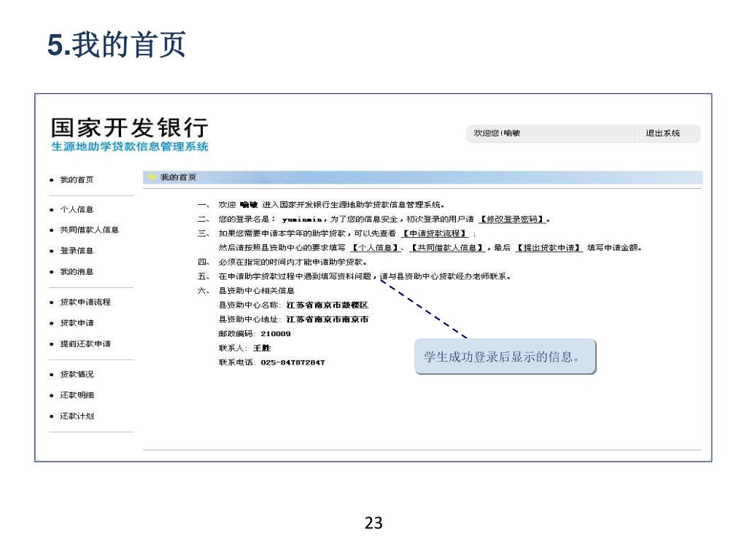Click the 欢迎您 greeting text
Image resolution: width=747 pixels, height=560 pixels.
click(497, 133)
